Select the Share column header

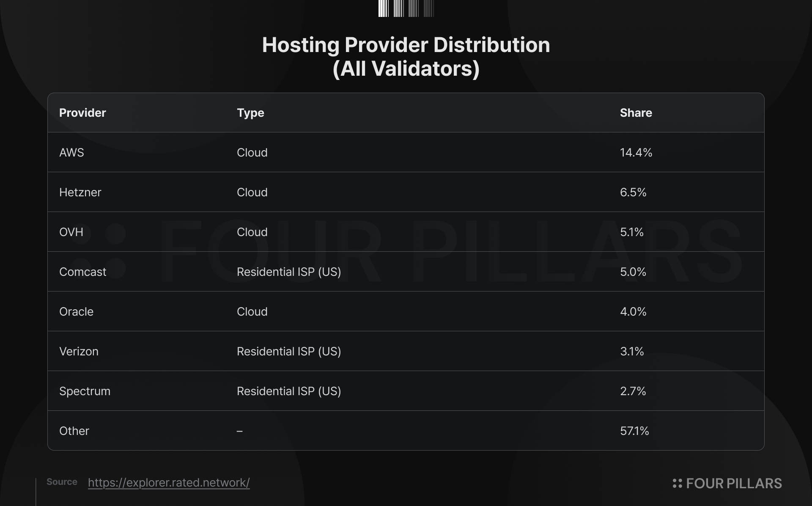(x=636, y=113)
